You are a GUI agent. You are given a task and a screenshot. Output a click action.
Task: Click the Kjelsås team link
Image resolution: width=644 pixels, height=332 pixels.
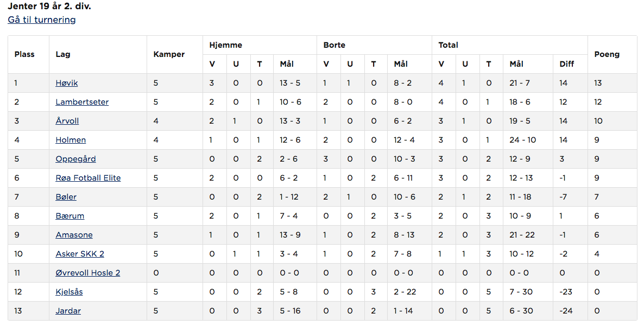[69, 292]
